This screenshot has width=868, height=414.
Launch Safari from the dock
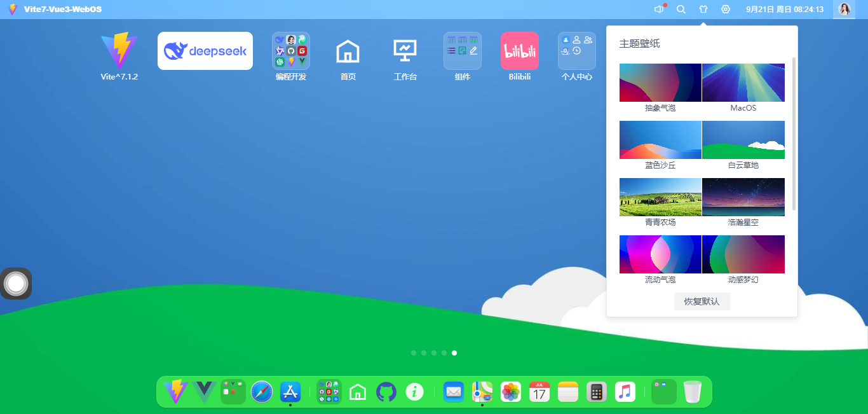[261, 392]
